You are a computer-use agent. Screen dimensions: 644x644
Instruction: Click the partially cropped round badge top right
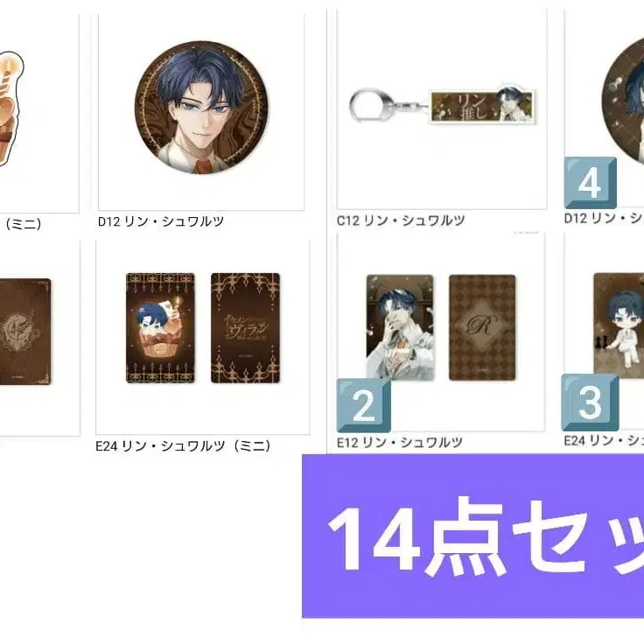tap(623, 101)
